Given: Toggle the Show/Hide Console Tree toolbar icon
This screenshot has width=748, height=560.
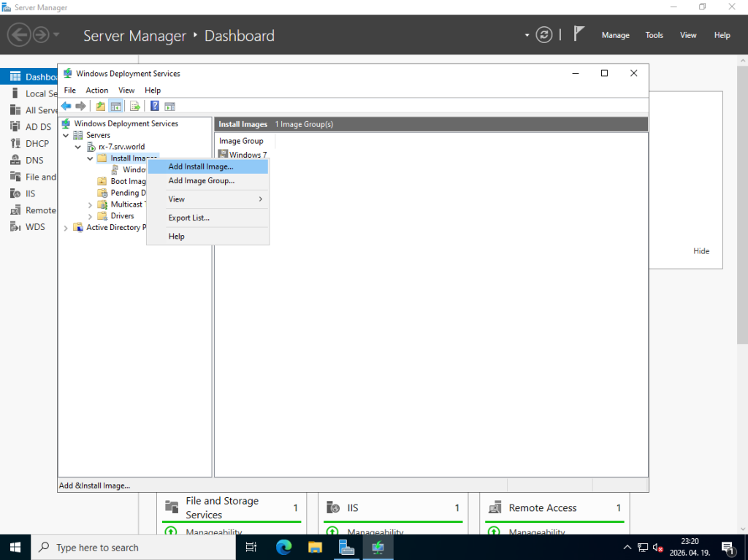Looking at the screenshot, I should [x=115, y=106].
